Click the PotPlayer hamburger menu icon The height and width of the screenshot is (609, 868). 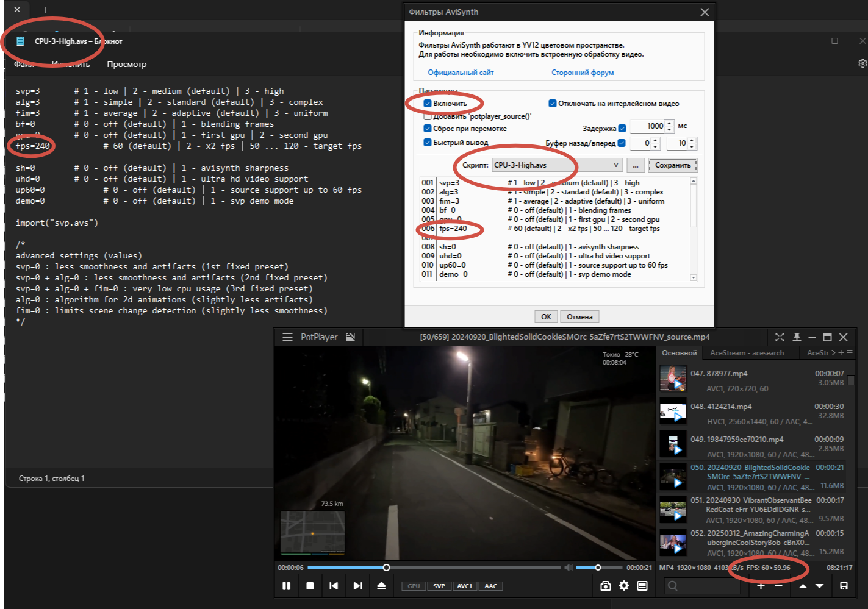pyautogui.click(x=287, y=337)
